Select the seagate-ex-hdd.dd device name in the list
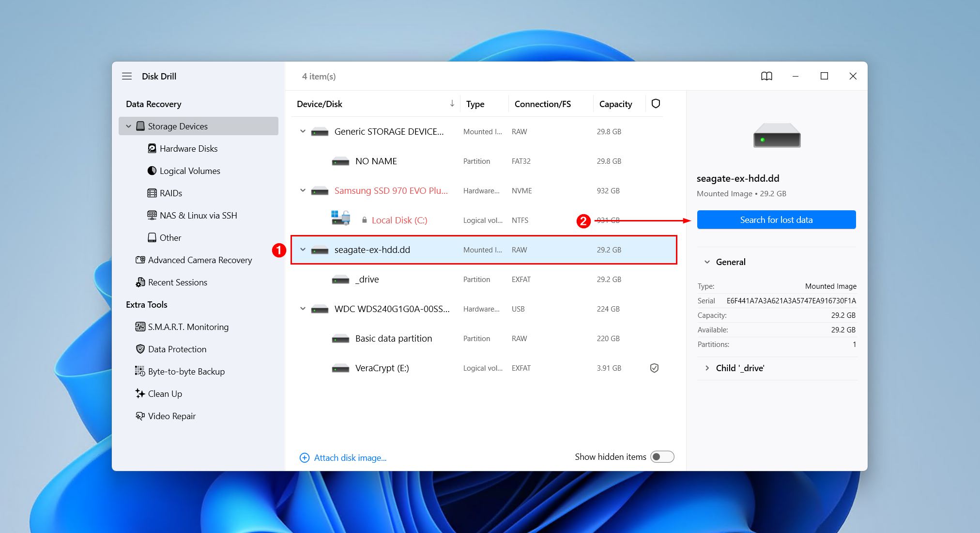Screen dimensions: 980x533 (x=372, y=250)
